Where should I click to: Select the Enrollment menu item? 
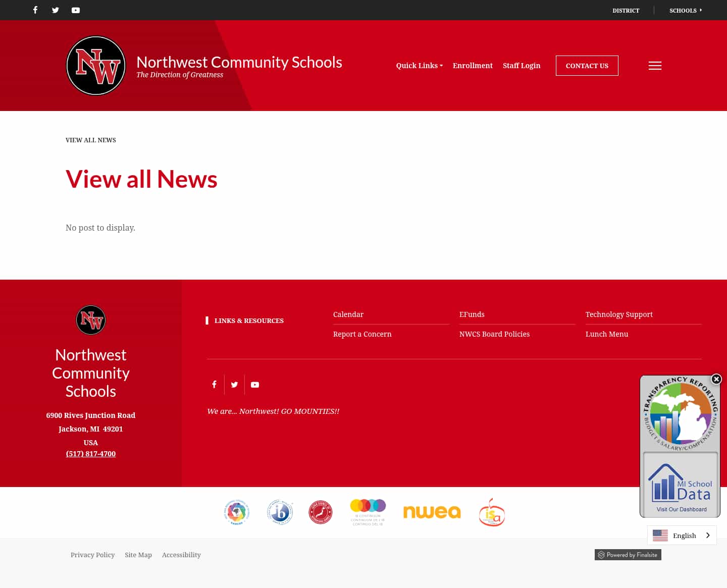click(473, 66)
